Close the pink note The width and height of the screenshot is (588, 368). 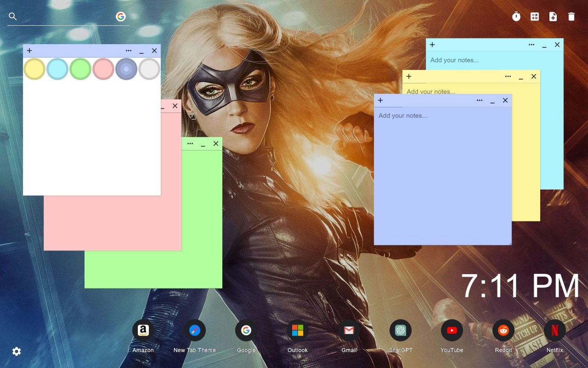[175, 106]
